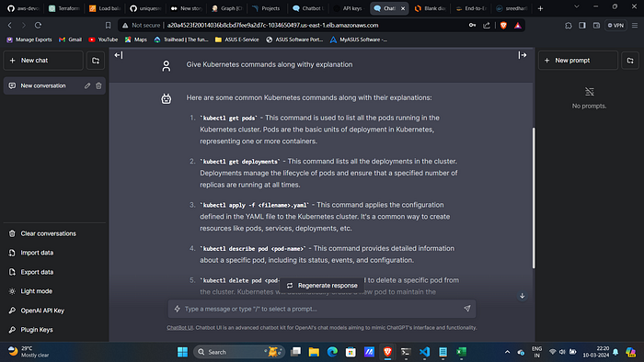The image size is (644, 362).
Task: Switch to Light mode
Action: pos(54,291)
